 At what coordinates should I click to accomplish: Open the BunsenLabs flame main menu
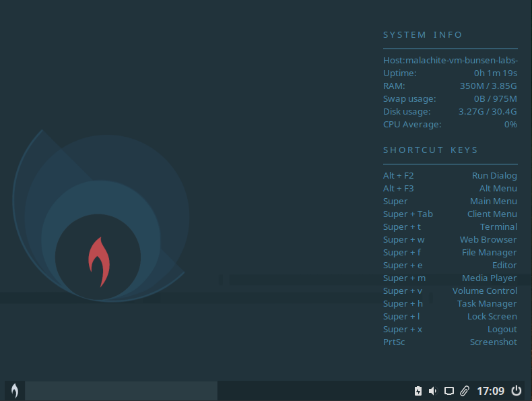[x=13, y=390]
